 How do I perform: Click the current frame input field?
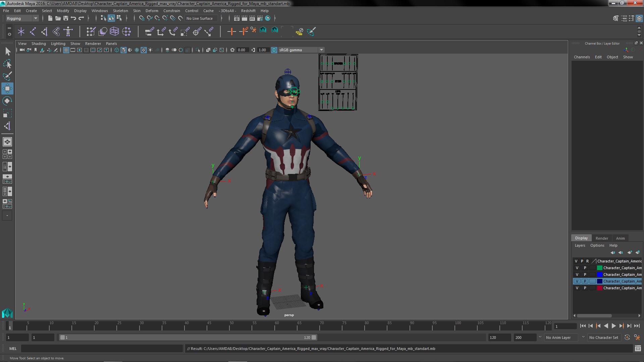pos(565,326)
